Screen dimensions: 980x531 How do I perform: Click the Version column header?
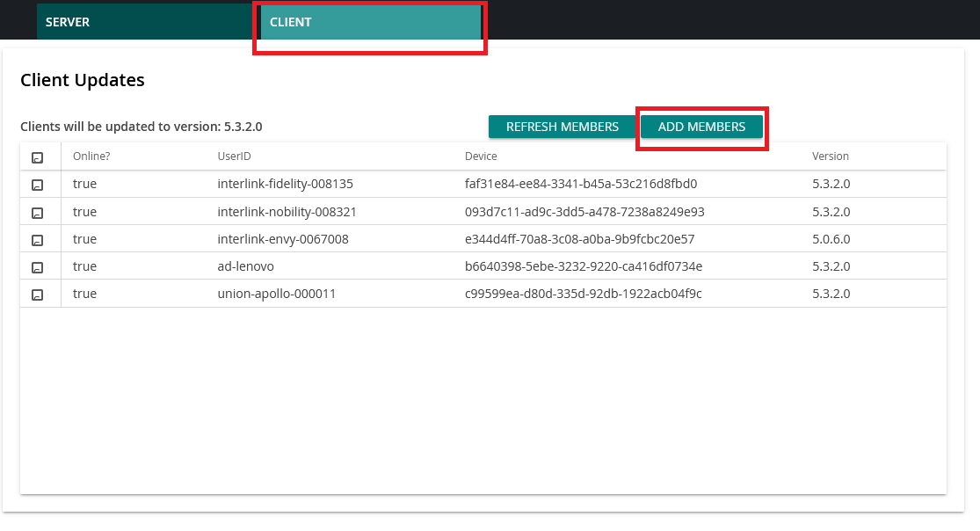(x=830, y=156)
